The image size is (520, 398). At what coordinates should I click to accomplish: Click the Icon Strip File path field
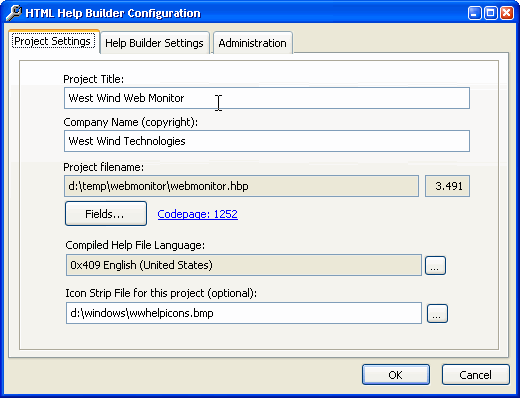[244, 313]
